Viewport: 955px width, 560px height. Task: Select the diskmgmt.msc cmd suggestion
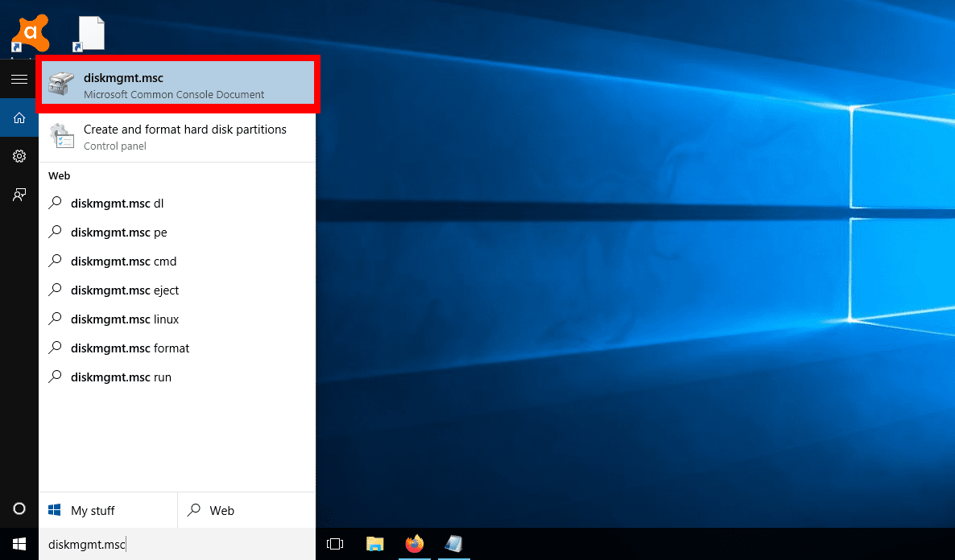(118, 261)
